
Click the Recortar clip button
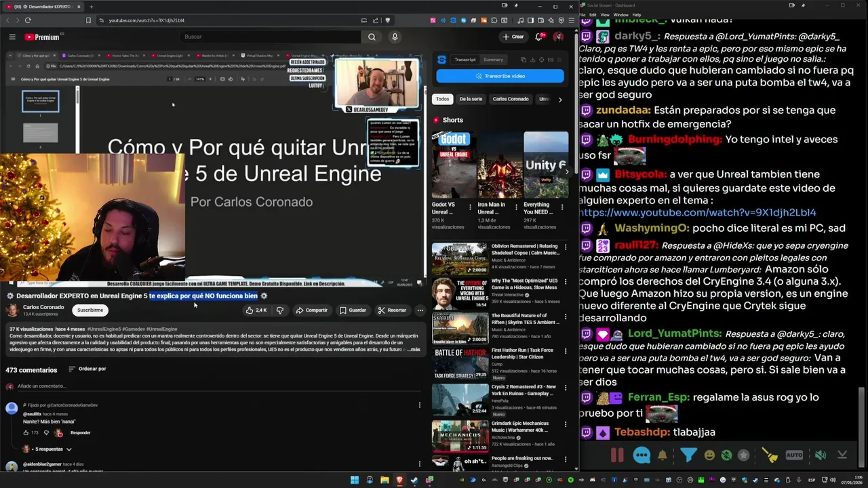click(x=392, y=310)
